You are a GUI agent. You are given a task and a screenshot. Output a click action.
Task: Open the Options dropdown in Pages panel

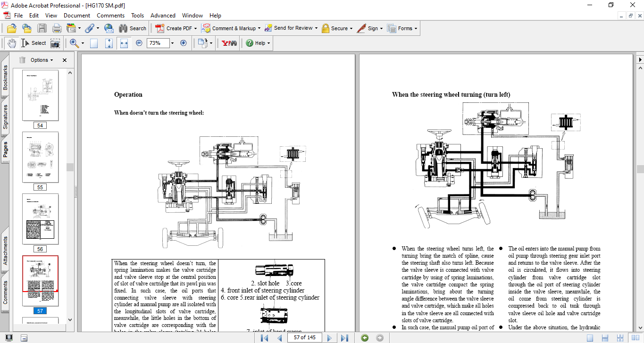pos(42,60)
